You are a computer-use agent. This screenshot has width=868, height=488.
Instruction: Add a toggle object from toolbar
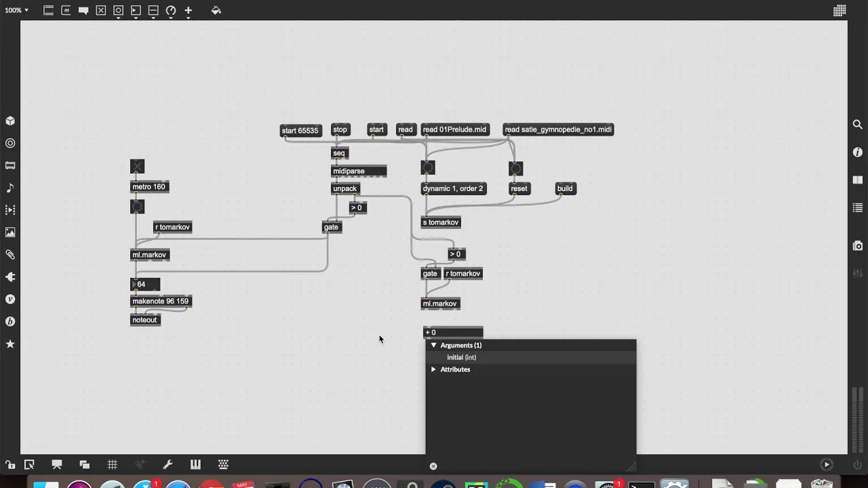101,10
